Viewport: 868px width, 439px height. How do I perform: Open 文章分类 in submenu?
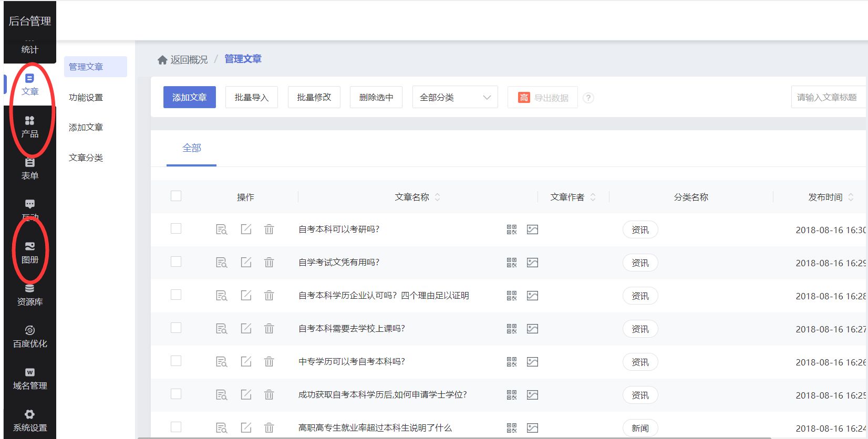tap(86, 158)
